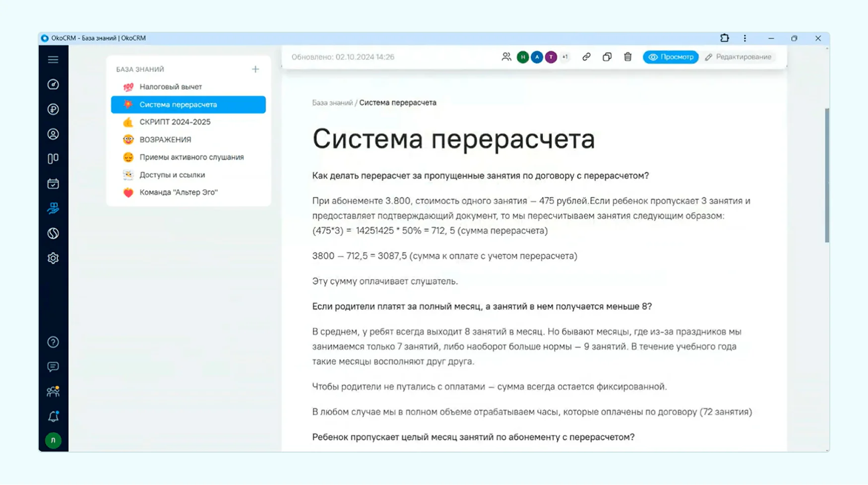The image size is (868, 485).
Task: Open the Команда "Альтер Эго" article
Action: coord(188,193)
